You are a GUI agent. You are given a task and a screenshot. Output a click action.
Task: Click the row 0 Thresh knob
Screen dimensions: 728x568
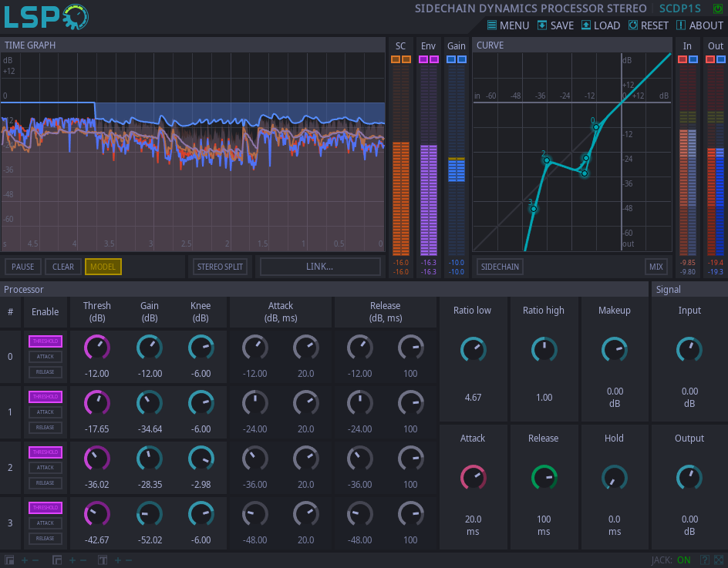coord(97,348)
